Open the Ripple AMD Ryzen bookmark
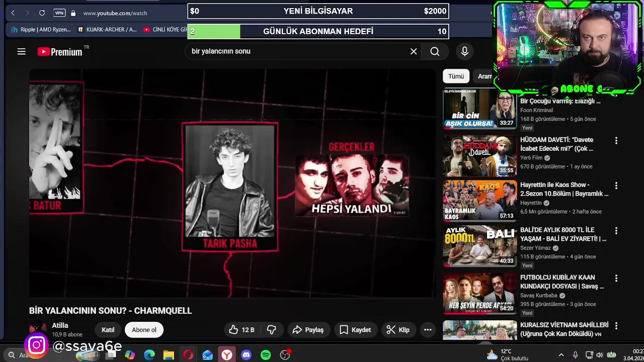The image size is (644, 362). click(x=41, y=30)
